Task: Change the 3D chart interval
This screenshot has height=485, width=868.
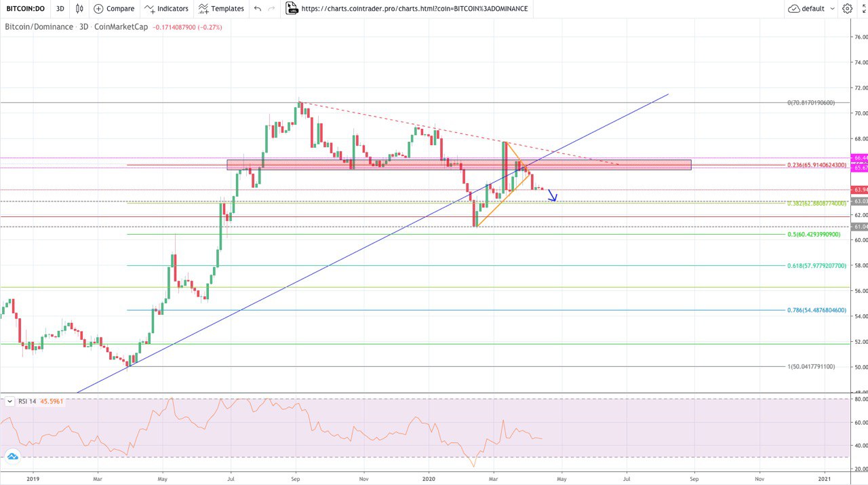Action: (x=60, y=9)
